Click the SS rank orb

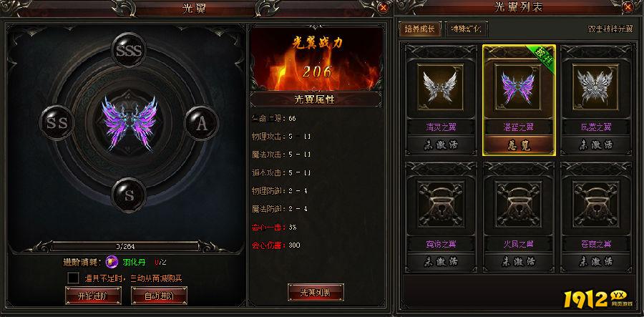pos(57,123)
